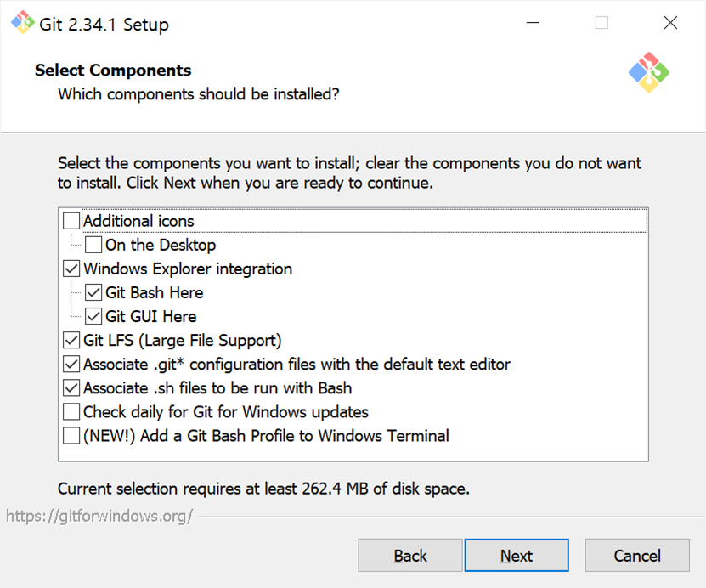706x588 pixels.
Task: Click the 'Git 2.34.1 Setup' title text
Action: tap(104, 25)
